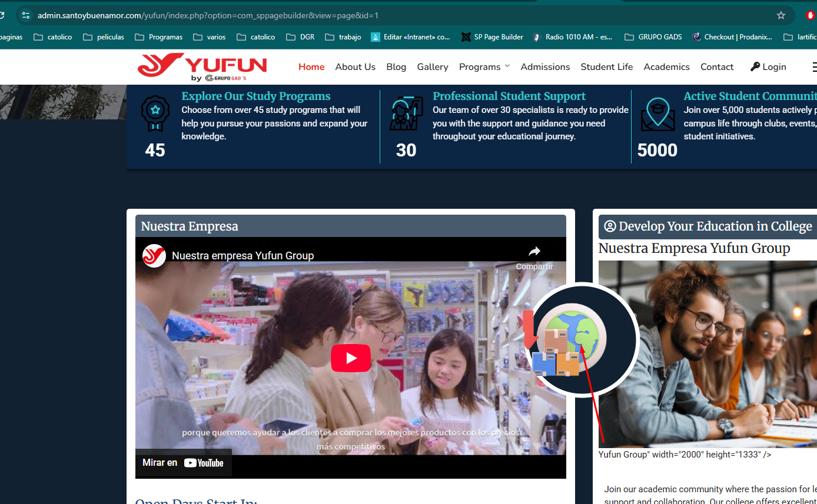This screenshot has height=504, width=817.
Task: Click the Mirar en YouTube button
Action: point(183,463)
